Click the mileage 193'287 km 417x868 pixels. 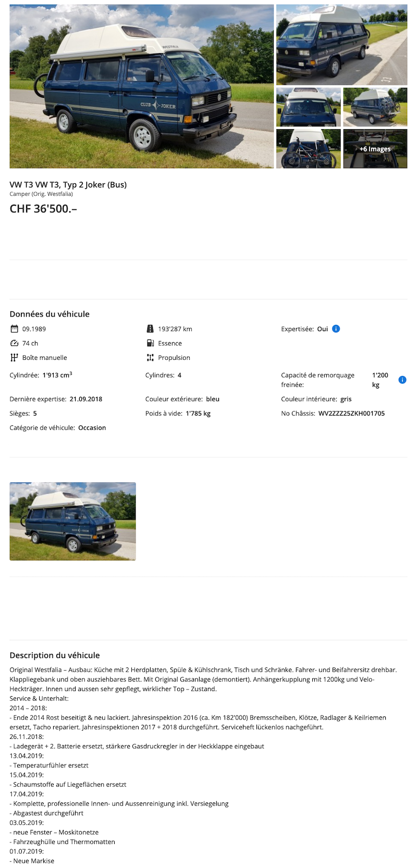[x=175, y=329]
